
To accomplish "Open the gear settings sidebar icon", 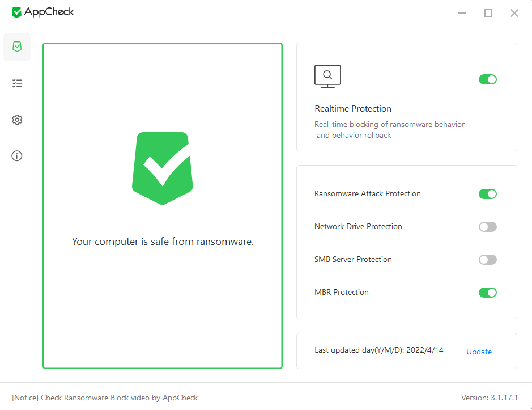I will (17, 120).
